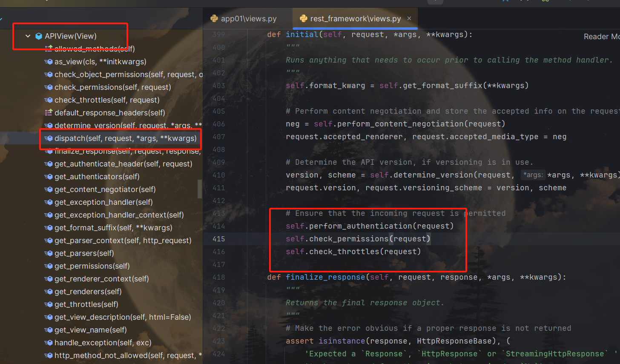The height and width of the screenshot is (364, 620).
Task: Select get_view_name(self) in structure
Action: (x=90, y=330)
